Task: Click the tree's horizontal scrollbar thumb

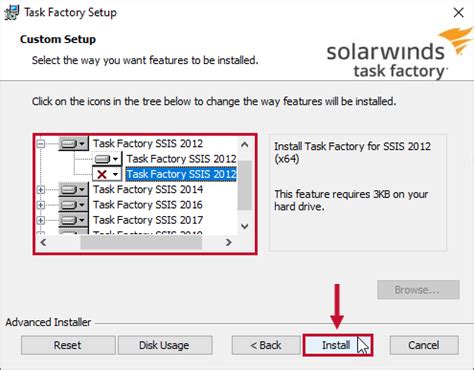Action: point(141,242)
